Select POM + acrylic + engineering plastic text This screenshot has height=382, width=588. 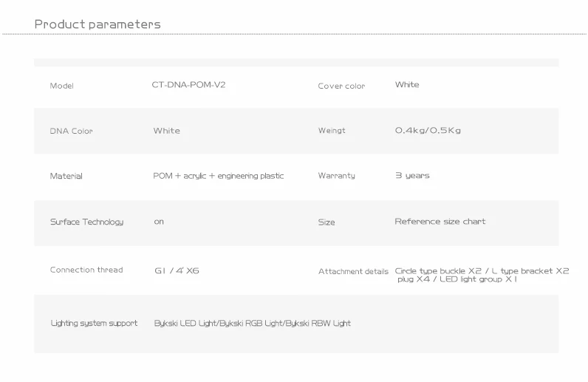click(218, 176)
